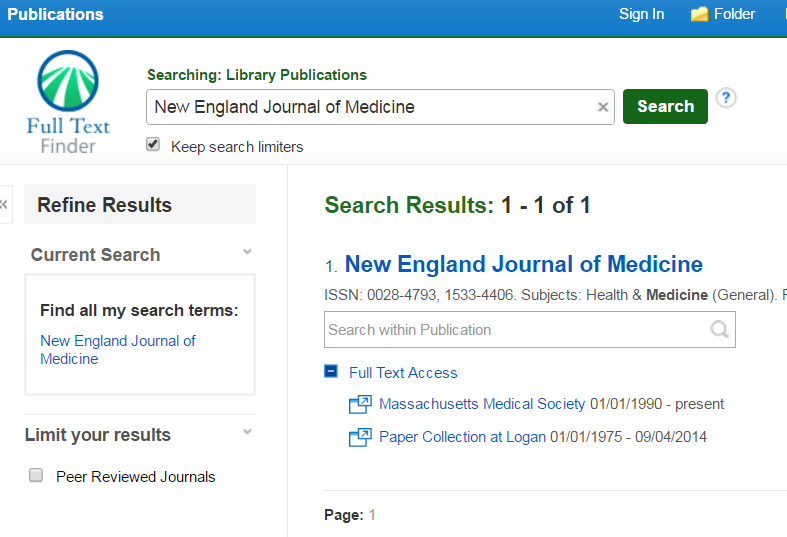Image resolution: width=787 pixels, height=537 pixels.
Task: Click the Search Results: 1 - 1 of 1 heading
Action: 457,205
